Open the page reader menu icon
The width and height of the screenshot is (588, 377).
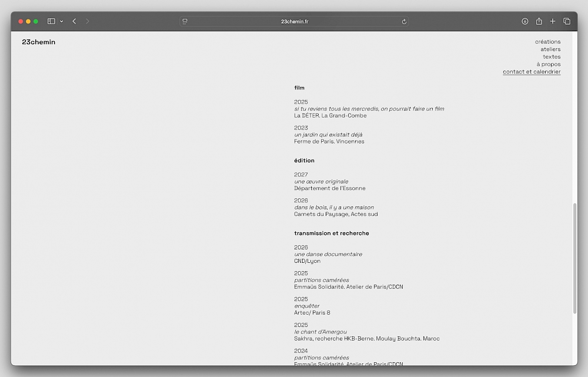tap(185, 21)
